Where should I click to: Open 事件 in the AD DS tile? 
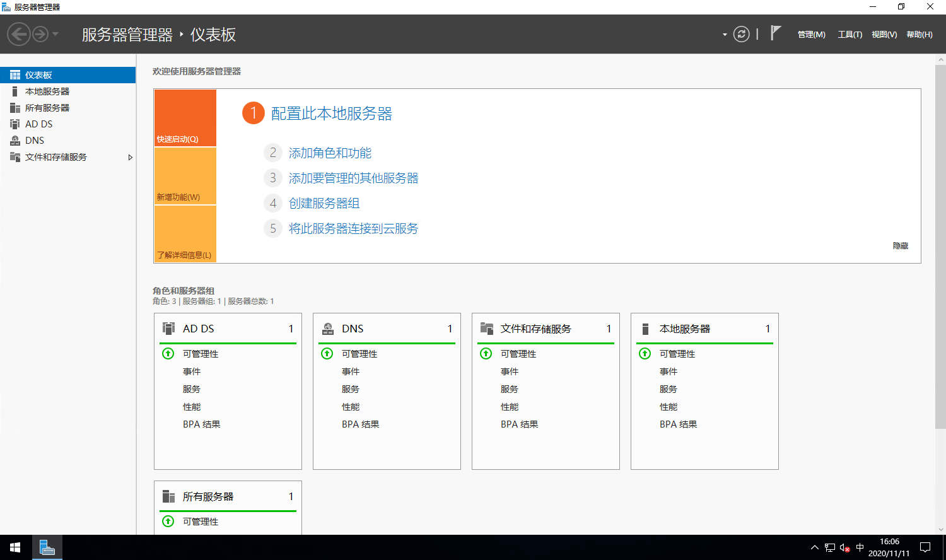[x=192, y=371]
